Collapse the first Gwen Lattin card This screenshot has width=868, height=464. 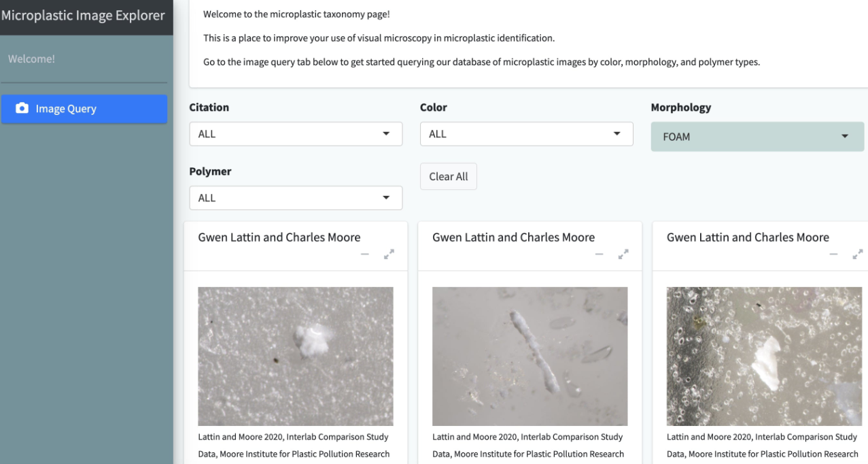click(x=365, y=254)
